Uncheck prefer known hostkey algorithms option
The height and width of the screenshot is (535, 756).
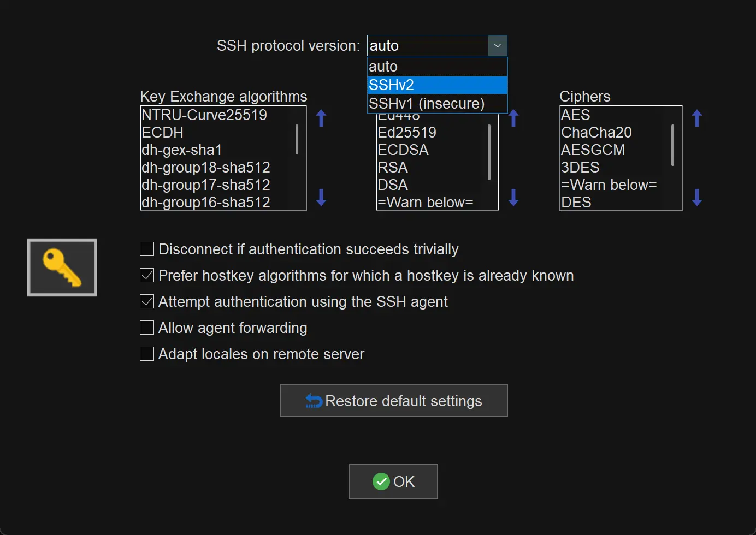pos(147,276)
